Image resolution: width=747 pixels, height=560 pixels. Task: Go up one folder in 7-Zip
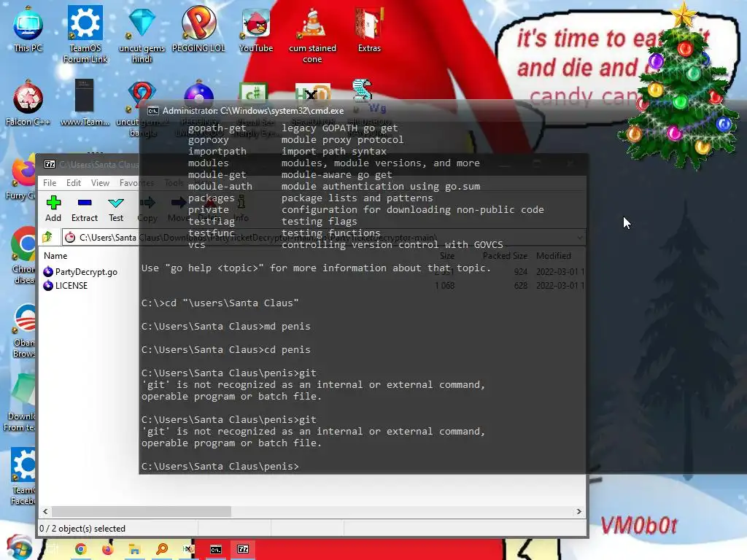coord(47,237)
